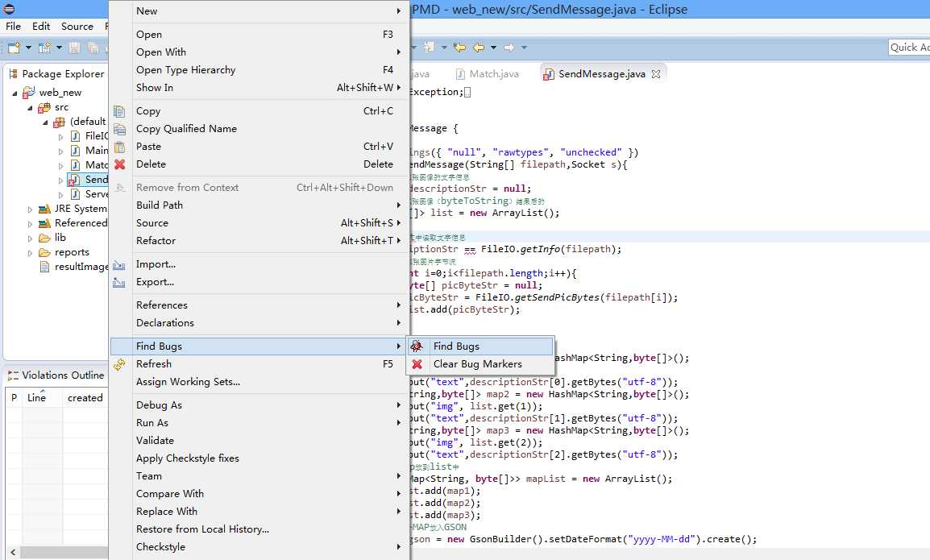Collapse the web_new project node

[x=15, y=93]
